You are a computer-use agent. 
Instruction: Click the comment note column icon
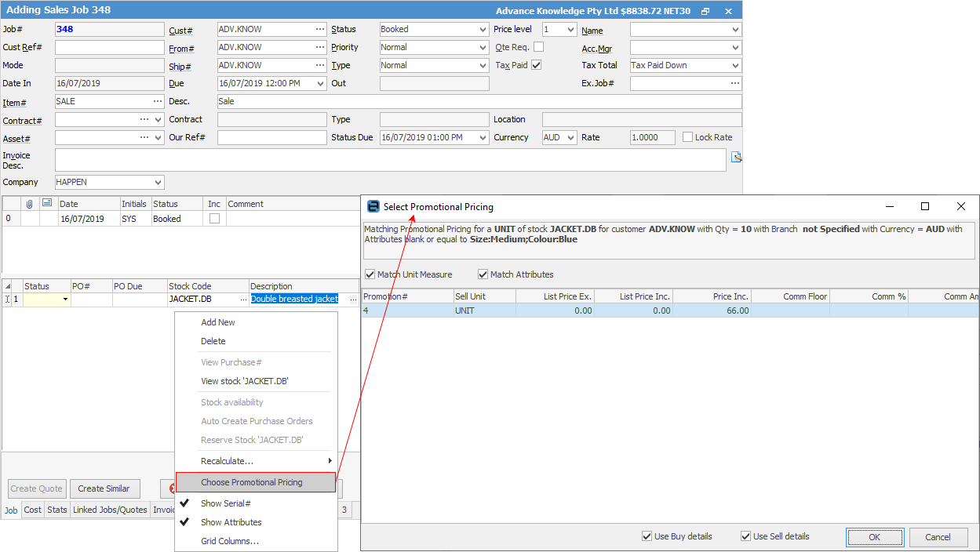pos(47,204)
